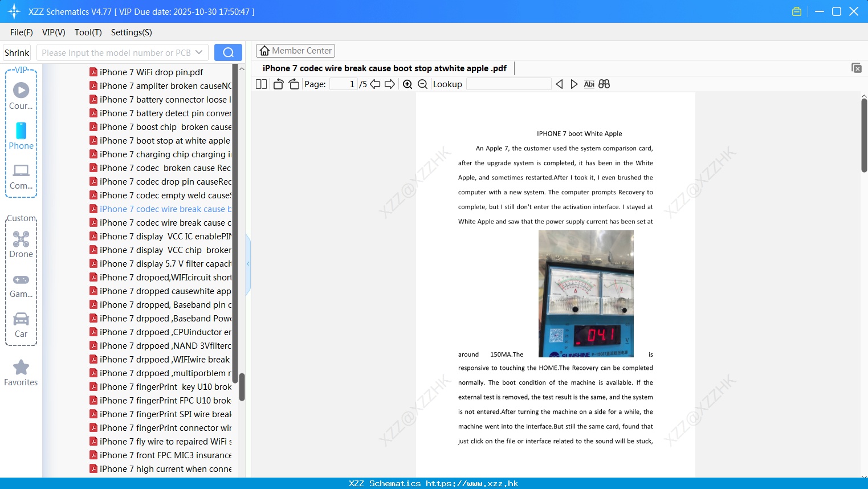Screen dimensions: 868x489
Task: Toggle whole-word match Abi icon
Action: pos(589,84)
